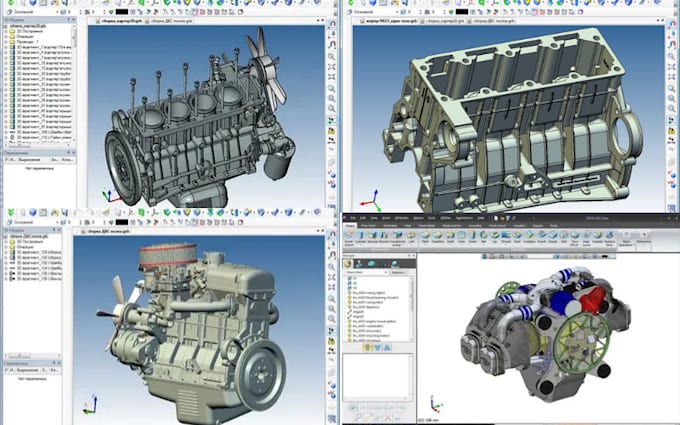
Task: Select the Rib tool in the ribbon
Action: 484,238
